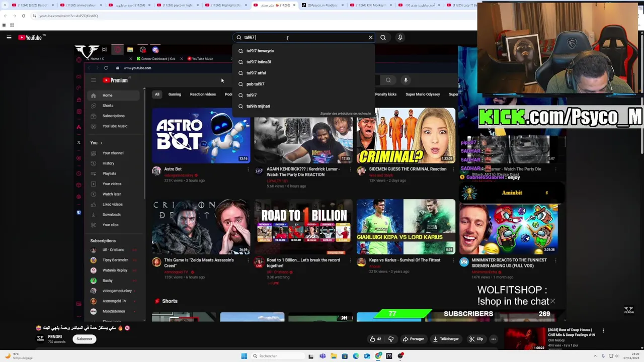Open options for the Astro Bot video

(x=248, y=169)
